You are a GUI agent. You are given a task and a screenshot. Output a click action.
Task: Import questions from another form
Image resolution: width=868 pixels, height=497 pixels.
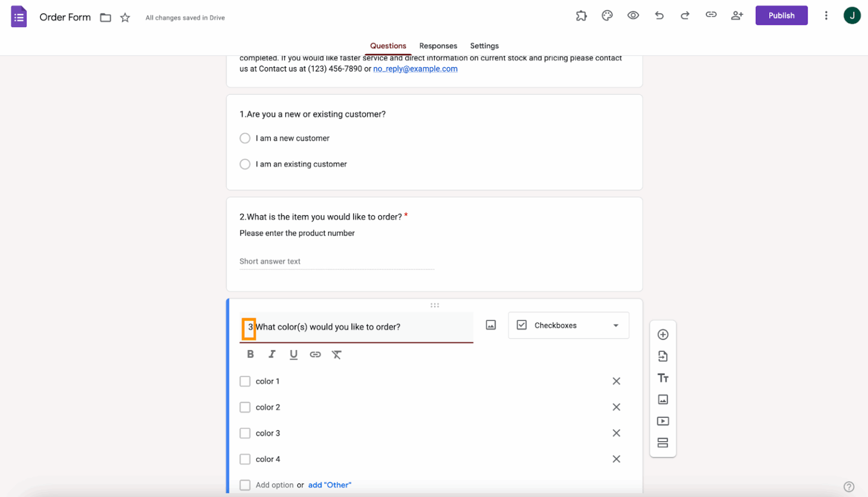tap(662, 356)
